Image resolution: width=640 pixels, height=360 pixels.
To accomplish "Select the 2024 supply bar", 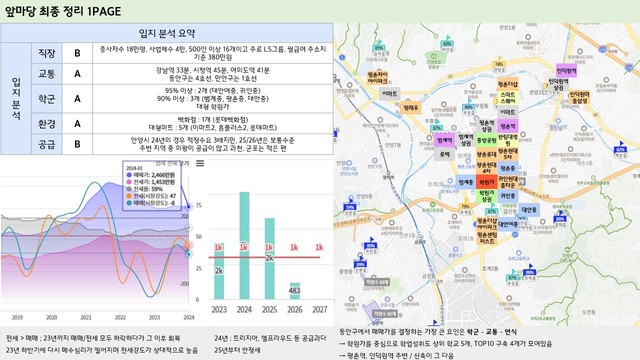I will tap(244, 245).
